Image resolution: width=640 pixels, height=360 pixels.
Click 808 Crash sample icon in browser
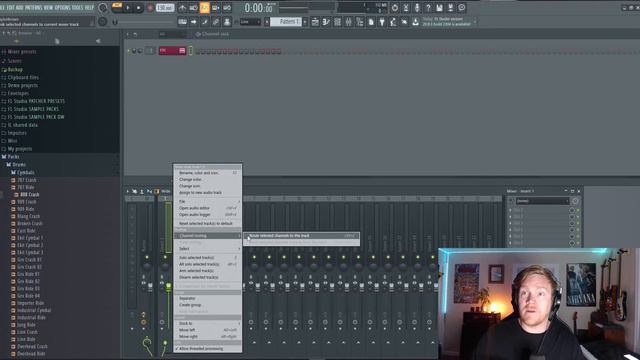[17, 195]
